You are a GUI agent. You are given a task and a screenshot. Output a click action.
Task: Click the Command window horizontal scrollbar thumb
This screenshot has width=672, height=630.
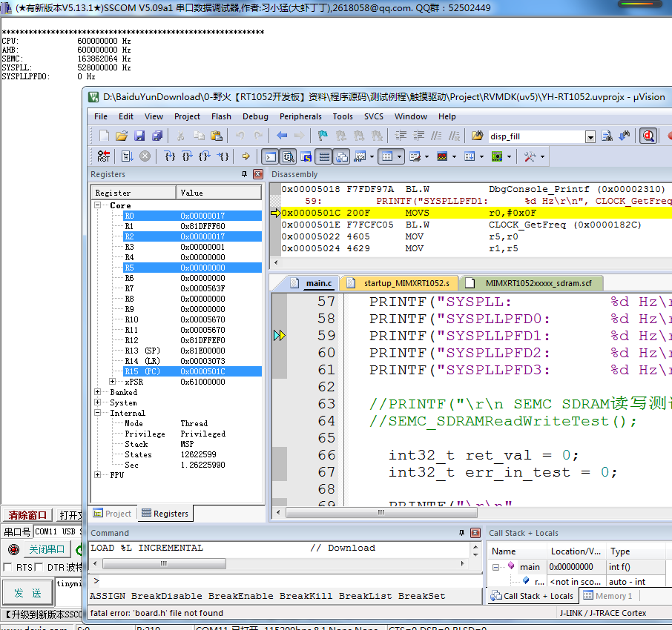(x=164, y=563)
